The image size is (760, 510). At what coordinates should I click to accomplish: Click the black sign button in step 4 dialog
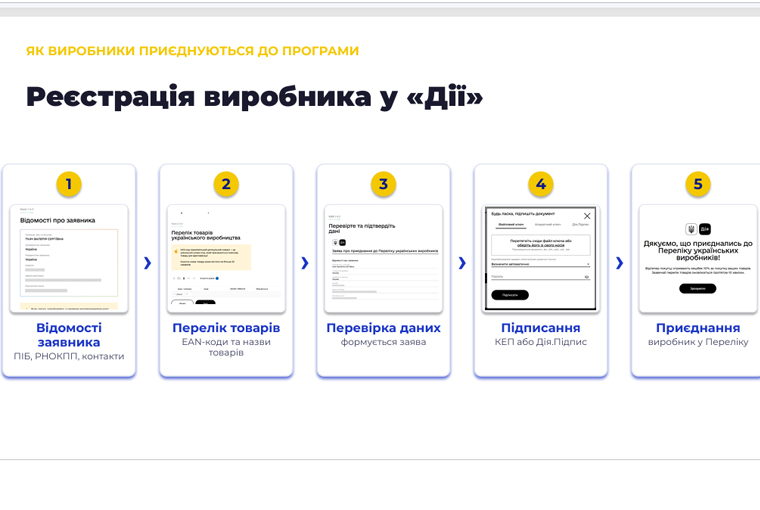[x=510, y=295]
